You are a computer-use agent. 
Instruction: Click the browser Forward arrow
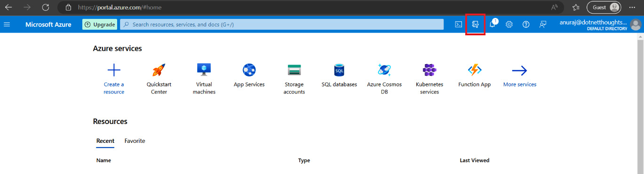(27, 8)
